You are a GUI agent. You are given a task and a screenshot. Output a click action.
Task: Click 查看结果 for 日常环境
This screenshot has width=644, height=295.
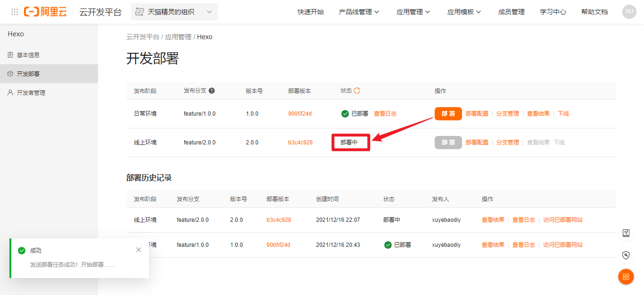point(538,114)
